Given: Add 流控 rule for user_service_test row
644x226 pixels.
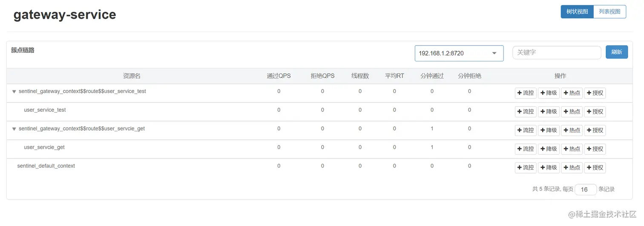Looking at the screenshot, I should point(526,112).
